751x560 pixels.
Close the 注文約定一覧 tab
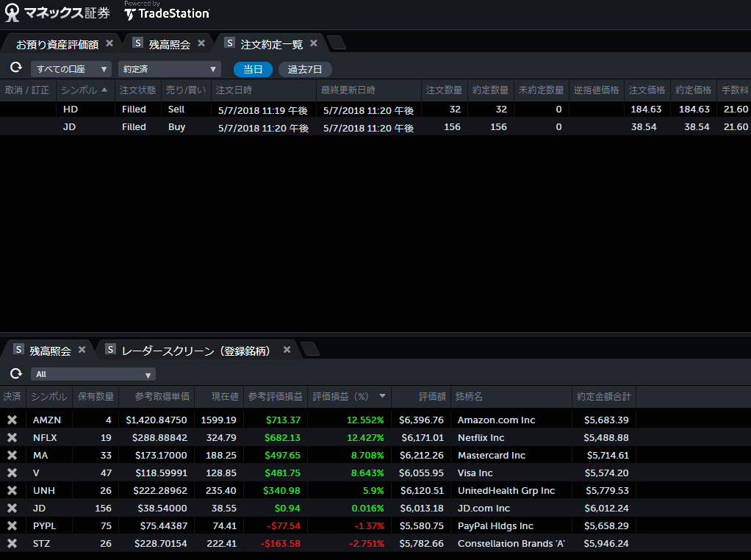tap(314, 43)
